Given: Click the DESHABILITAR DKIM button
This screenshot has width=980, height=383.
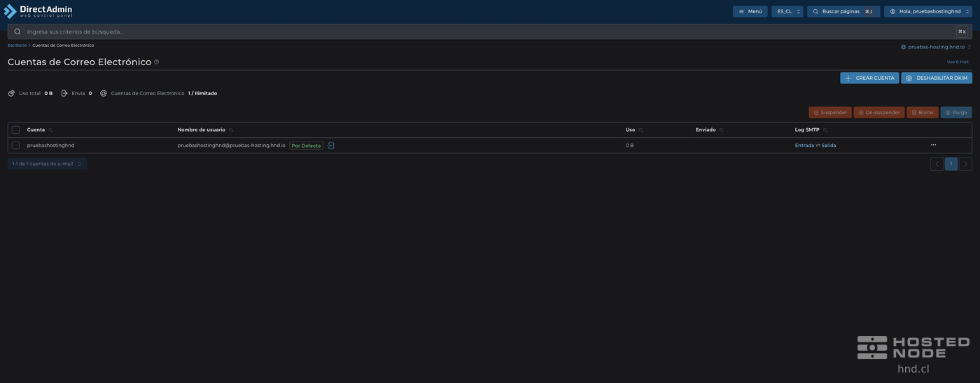Looking at the screenshot, I should point(937,78).
